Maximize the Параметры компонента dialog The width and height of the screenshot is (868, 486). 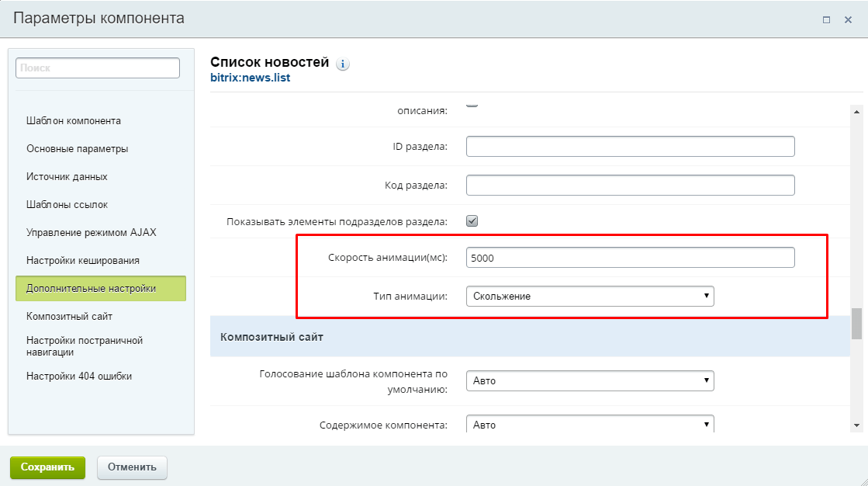click(x=826, y=20)
